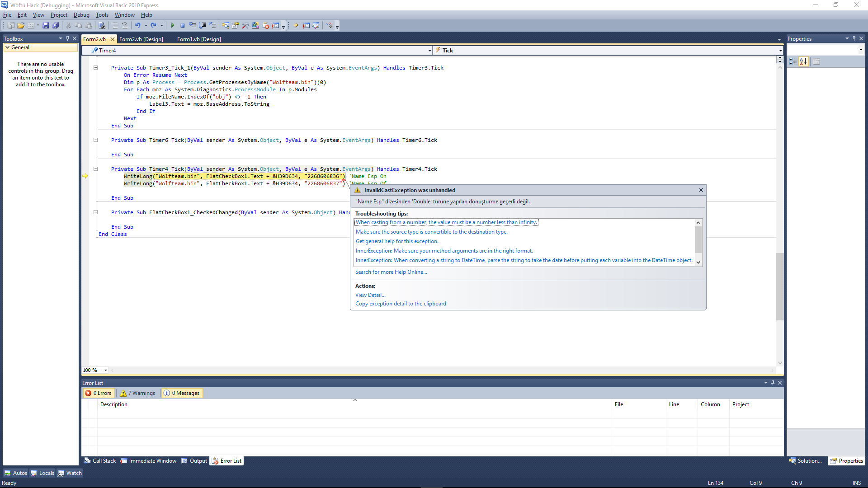Click the Step Into toolbar icon
Screen dimensions: 868x488
[193, 26]
